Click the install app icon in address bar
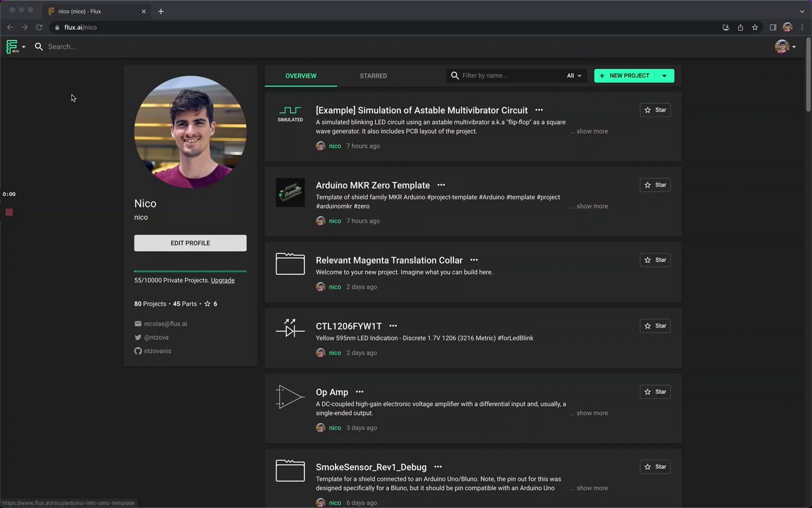This screenshot has height=508, width=812. pyautogui.click(x=726, y=27)
